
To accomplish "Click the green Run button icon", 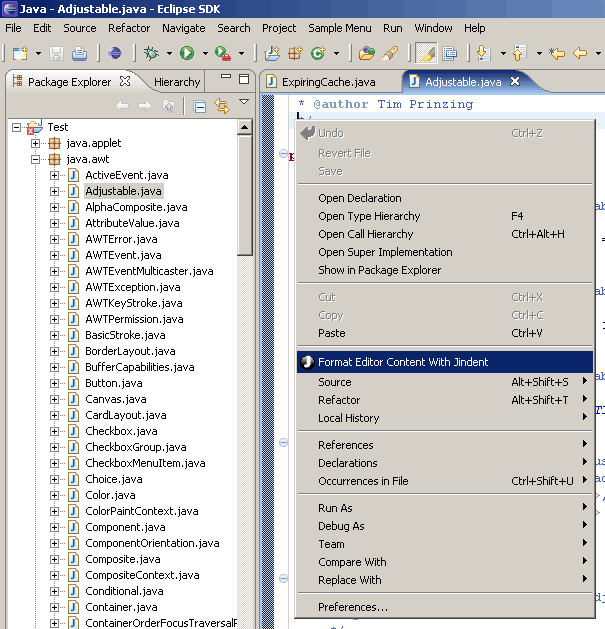I will point(187,53).
